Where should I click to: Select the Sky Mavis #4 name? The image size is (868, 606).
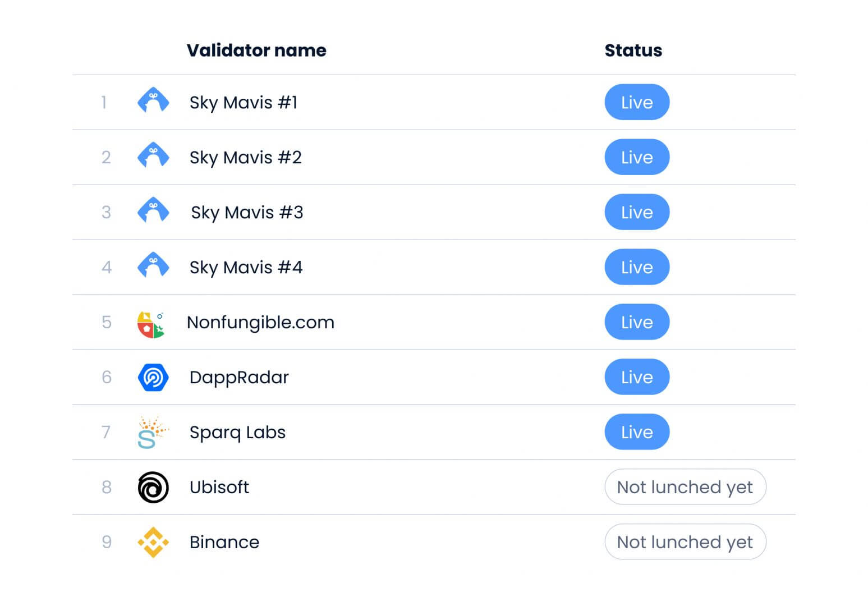[246, 268]
